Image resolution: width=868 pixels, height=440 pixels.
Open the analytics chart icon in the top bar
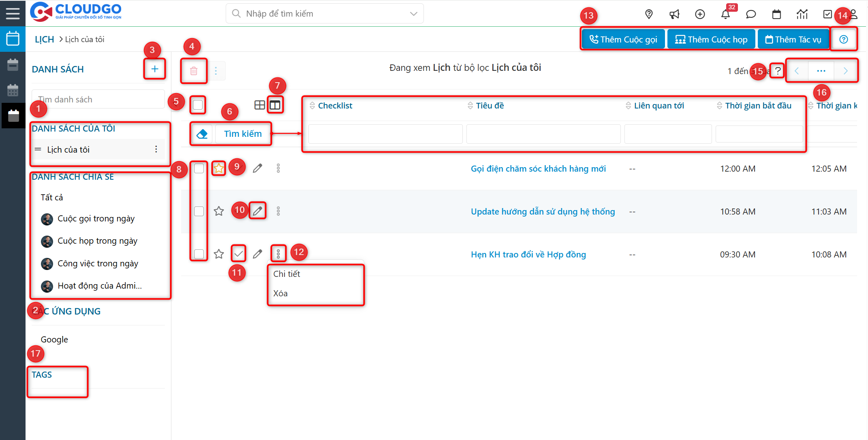[x=802, y=13]
